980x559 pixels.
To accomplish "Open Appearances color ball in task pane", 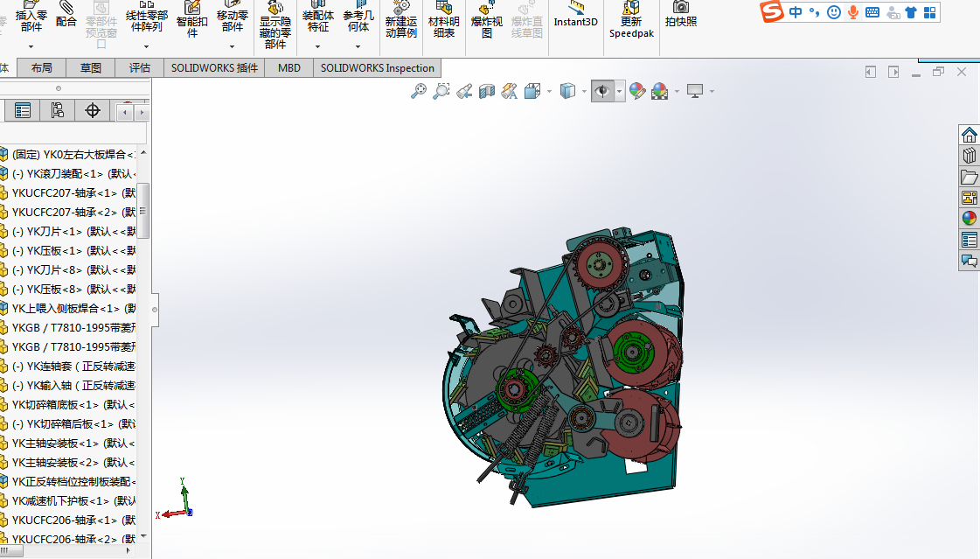I will click(970, 218).
